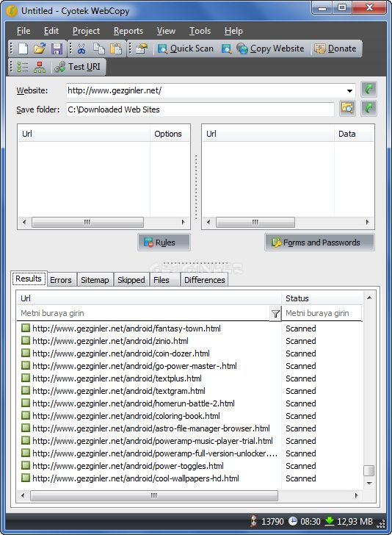Click the list view toolbar icon
The height and width of the screenshot is (535, 392).
(x=23, y=67)
